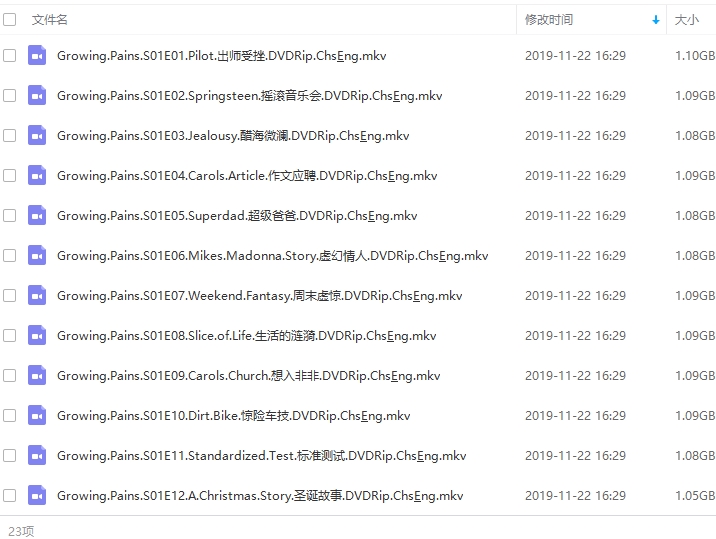Screen dimensions: 716x539
Task: Click the video icon for S01E02 Springsteen
Action: tap(37, 95)
